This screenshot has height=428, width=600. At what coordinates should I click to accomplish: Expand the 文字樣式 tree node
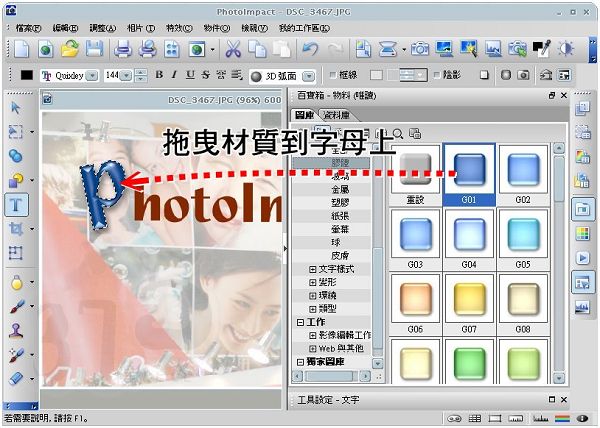point(312,270)
